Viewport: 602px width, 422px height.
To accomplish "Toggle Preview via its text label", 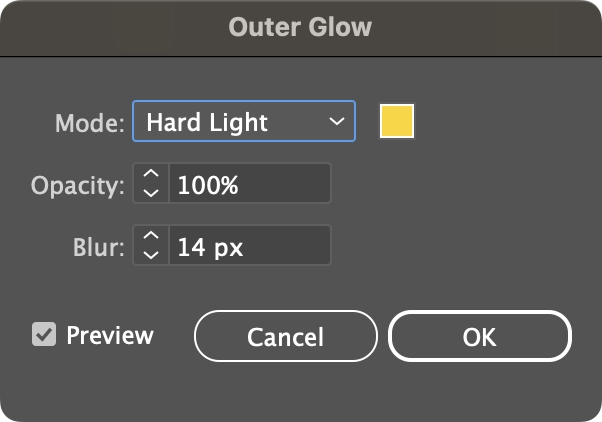I will (x=110, y=335).
